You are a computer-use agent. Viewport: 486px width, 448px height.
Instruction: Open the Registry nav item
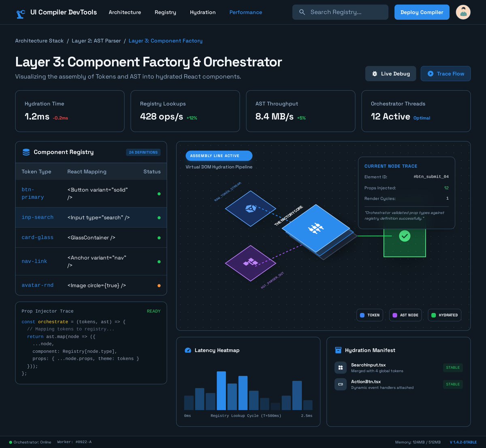[x=165, y=12]
